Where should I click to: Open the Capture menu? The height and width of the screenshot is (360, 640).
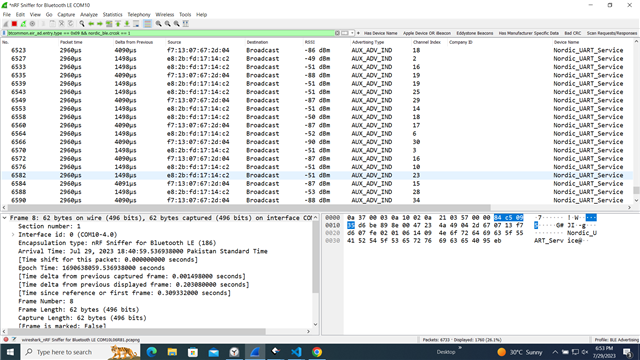[66, 14]
